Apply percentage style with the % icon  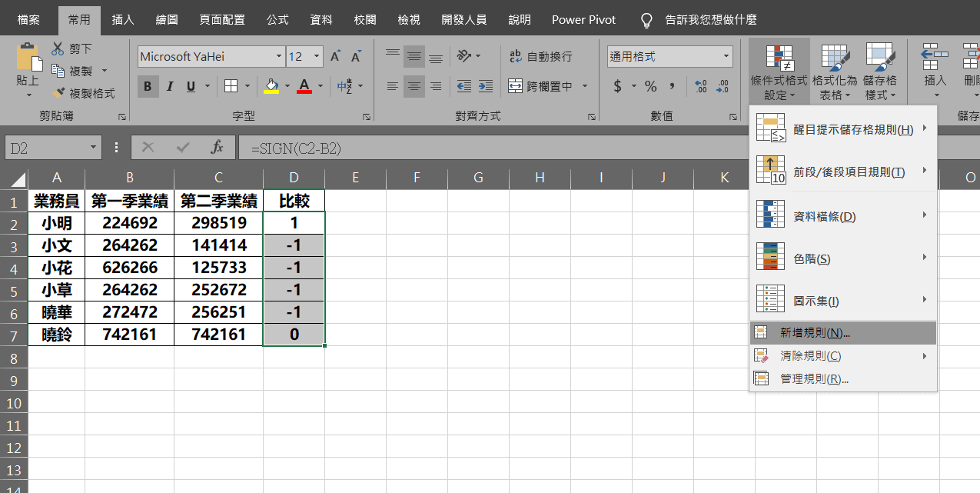[650, 87]
